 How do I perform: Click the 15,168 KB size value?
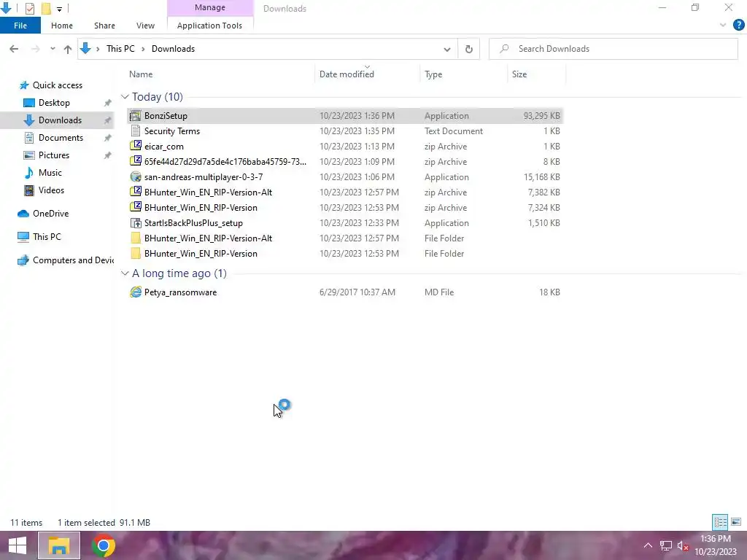click(542, 176)
